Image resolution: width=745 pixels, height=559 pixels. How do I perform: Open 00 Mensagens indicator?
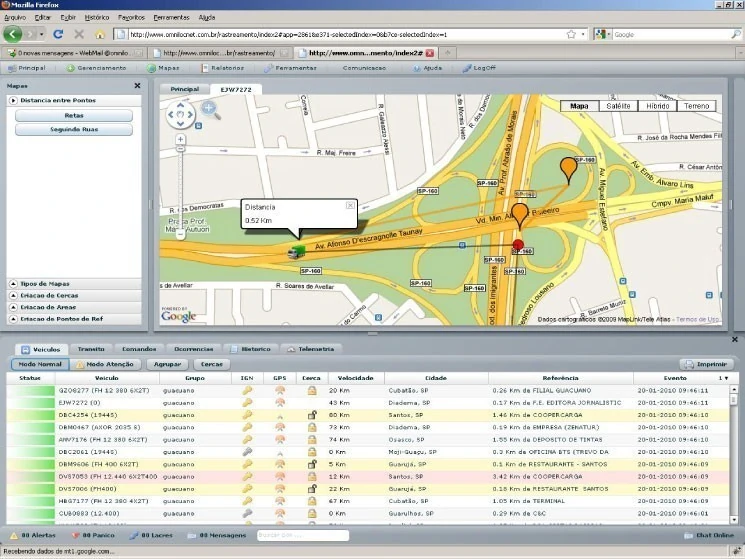click(x=217, y=535)
